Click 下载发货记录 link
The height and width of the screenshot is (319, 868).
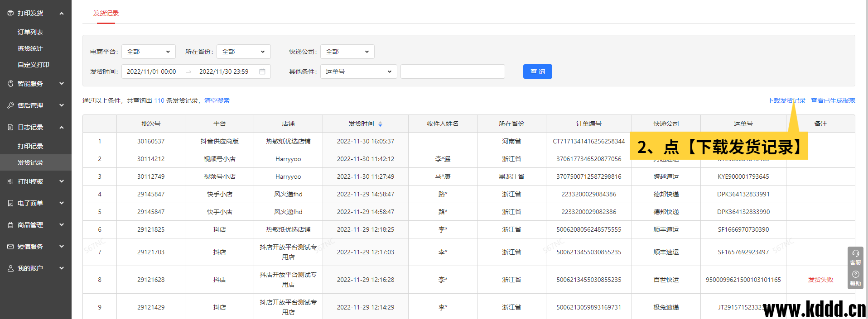[786, 100]
